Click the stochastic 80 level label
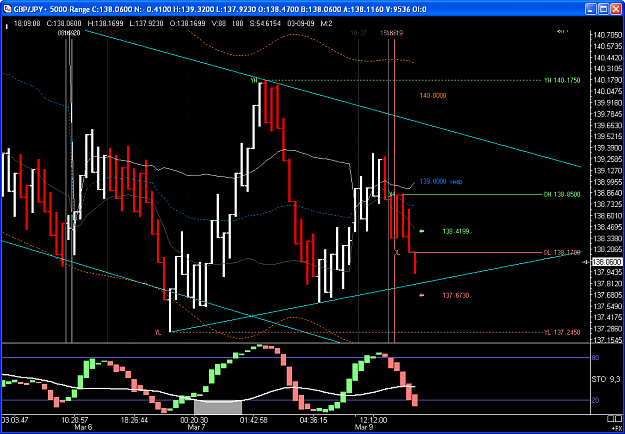Viewport: 625px width, 434px height. pyautogui.click(x=596, y=358)
